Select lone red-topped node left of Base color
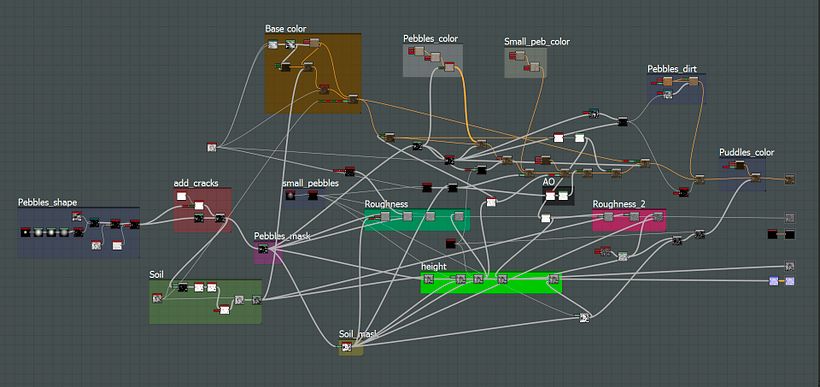Viewport: 820px width, 387px height. pos(211,147)
